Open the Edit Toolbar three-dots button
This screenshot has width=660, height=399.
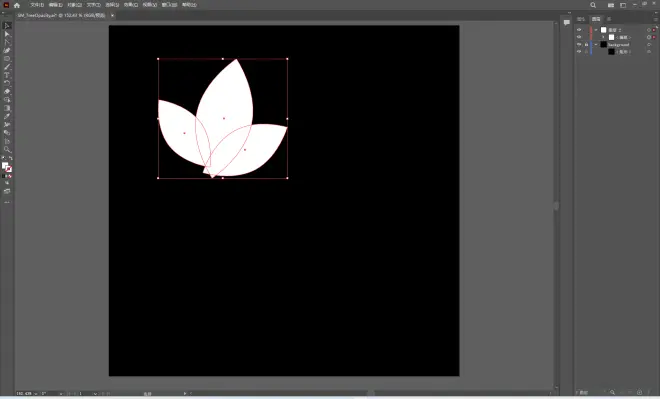pos(7,202)
